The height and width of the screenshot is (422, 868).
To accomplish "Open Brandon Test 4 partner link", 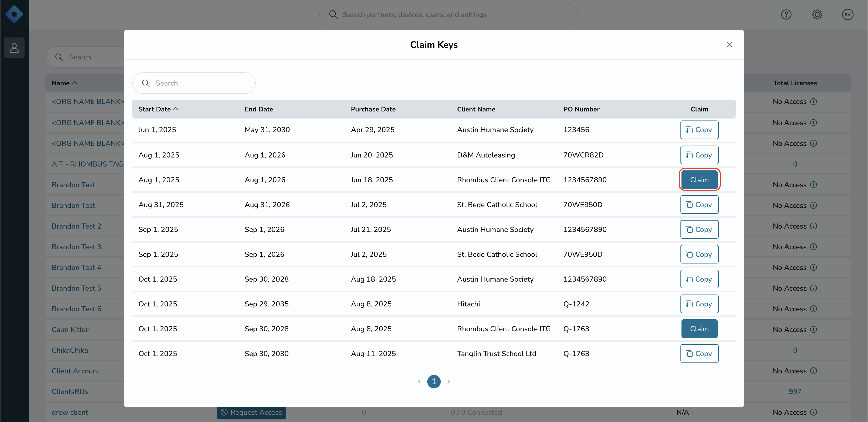I will [x=76, y=268].
